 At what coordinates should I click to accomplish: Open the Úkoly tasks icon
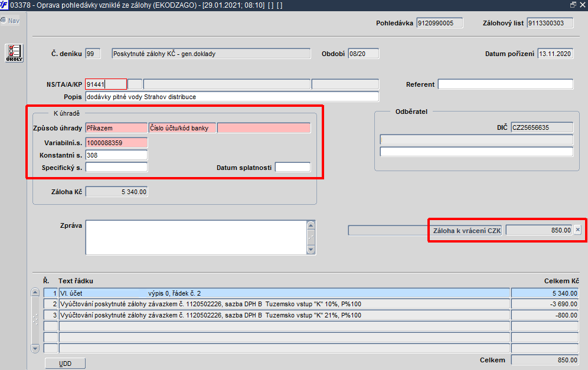[x=14, y=53]
